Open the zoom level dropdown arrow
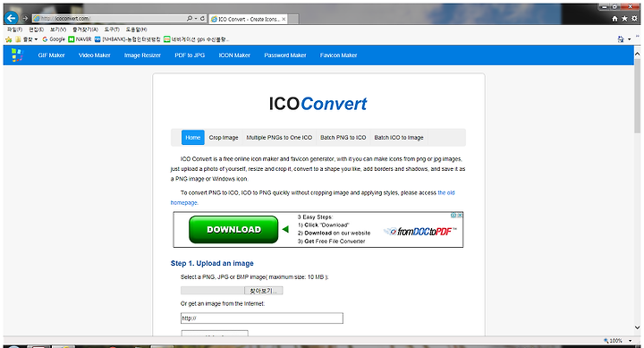Screen dimensions: 644x348 click(x=631, y=341)
